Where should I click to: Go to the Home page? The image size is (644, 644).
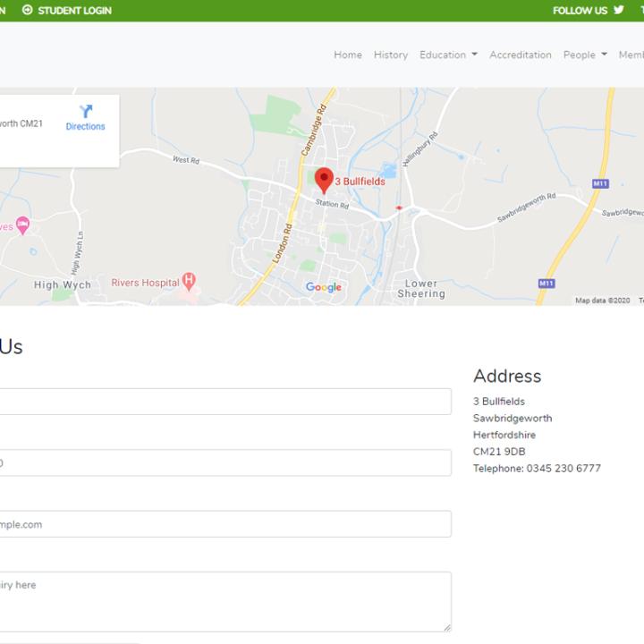(x=348, y=55)
